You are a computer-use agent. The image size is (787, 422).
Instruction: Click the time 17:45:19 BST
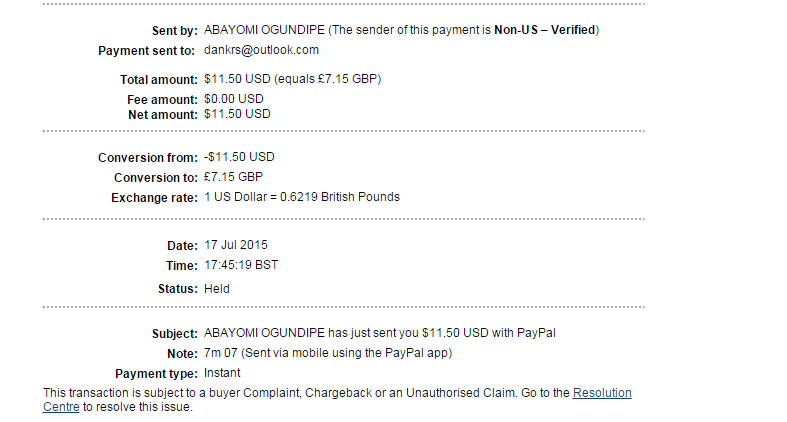(241, 265)
